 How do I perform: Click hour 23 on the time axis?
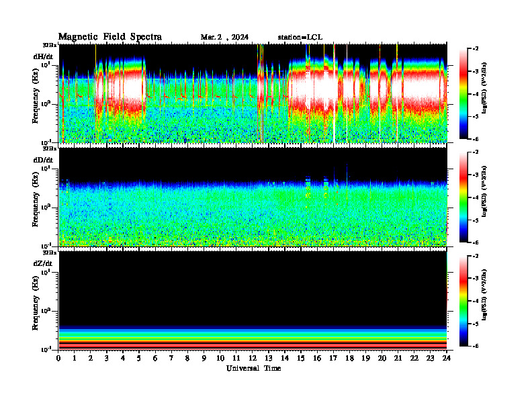point(430,358)
